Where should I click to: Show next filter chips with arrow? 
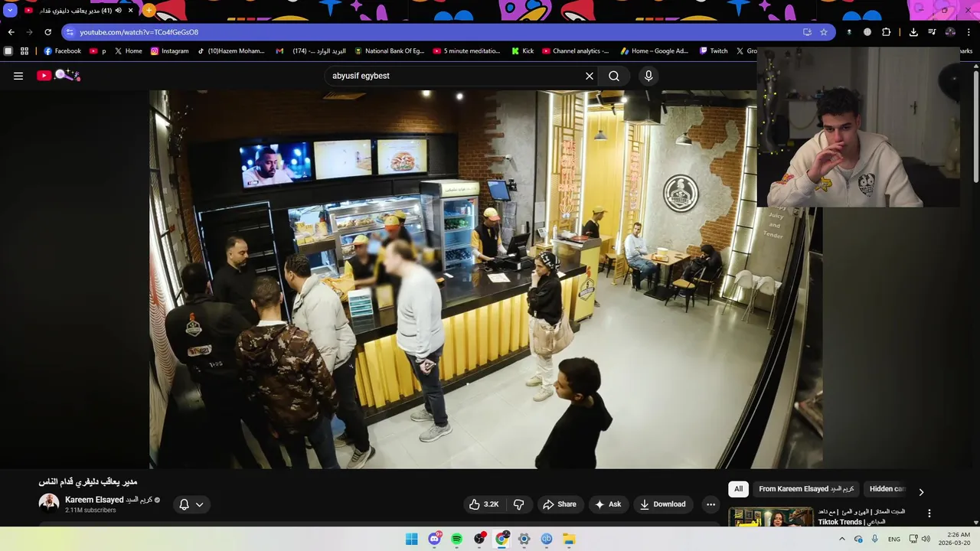tap(921, 492)
